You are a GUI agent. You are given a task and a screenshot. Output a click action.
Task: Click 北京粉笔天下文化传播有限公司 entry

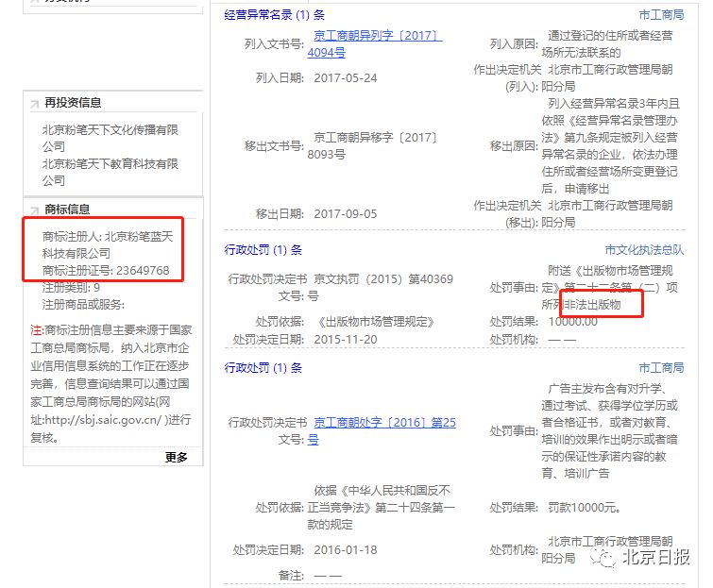(x=110, y=138)
